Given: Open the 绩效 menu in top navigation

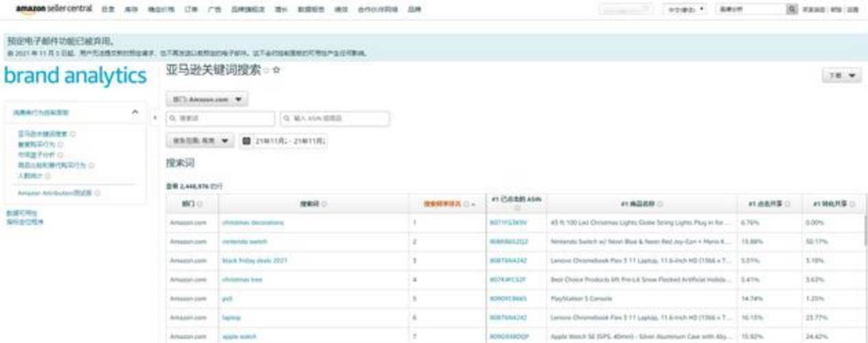Looking at the screenshot, I should tap(341, 10).
